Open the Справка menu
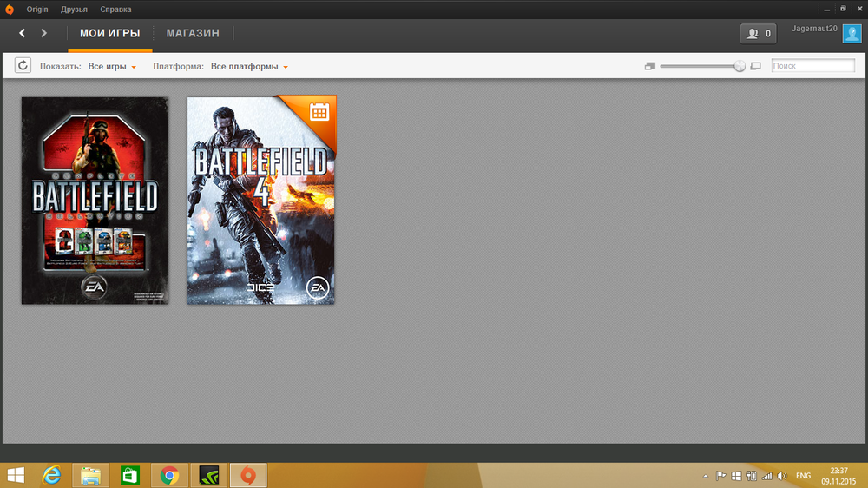This screenshot has height=488, width=868. pyautogui.click(x=115, y=10)
